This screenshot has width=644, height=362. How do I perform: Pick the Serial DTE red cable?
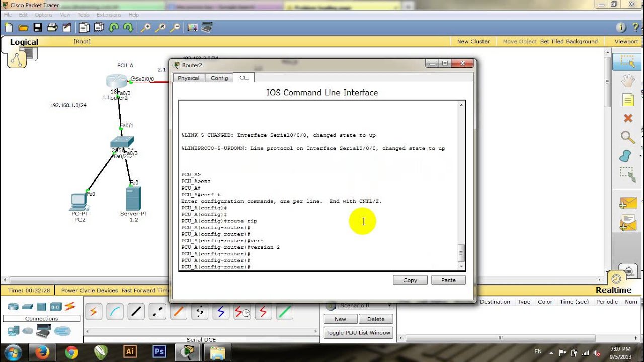pyautogui.click(x=263, y=312)
